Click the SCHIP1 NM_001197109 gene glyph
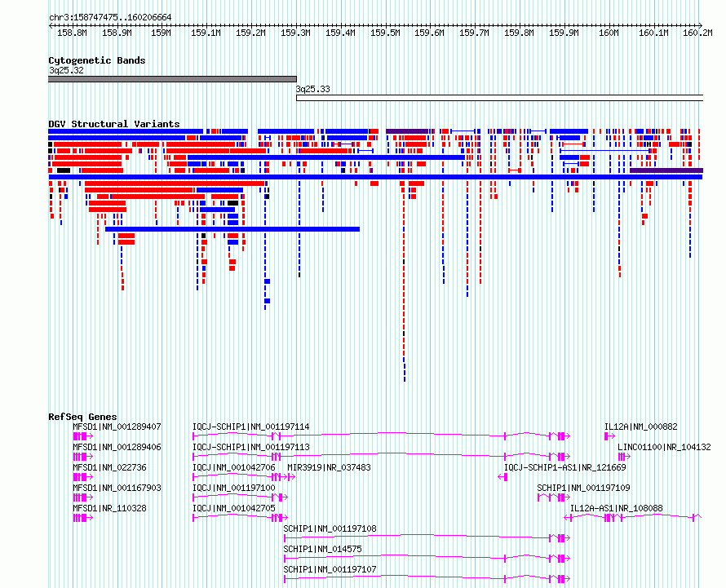Viewport: 726px width, 588px height. point(554,497)
